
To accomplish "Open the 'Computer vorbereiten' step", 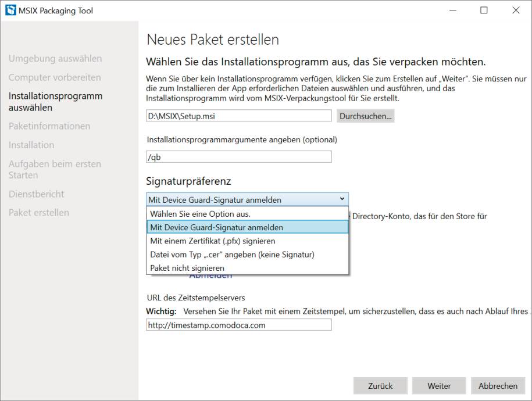I will 55,77.
